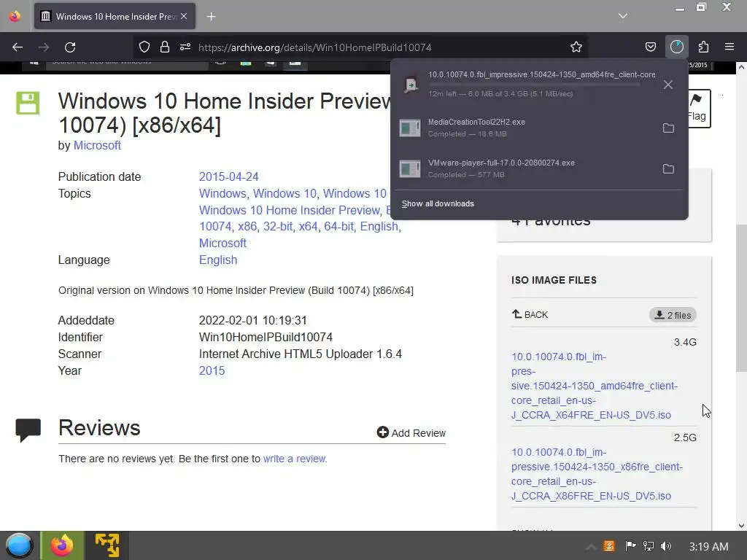Click the ISO download progress bar
747x560 pixels.
534,85
